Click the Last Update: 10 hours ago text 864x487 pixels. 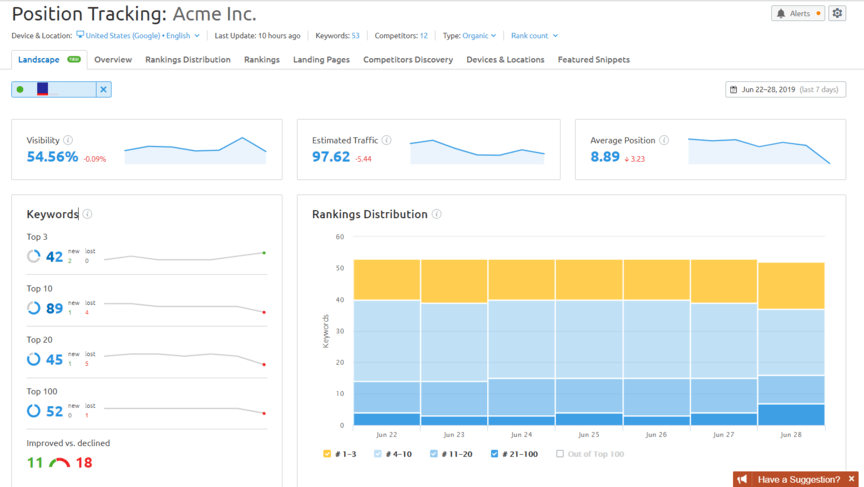[x=257, y=35]
